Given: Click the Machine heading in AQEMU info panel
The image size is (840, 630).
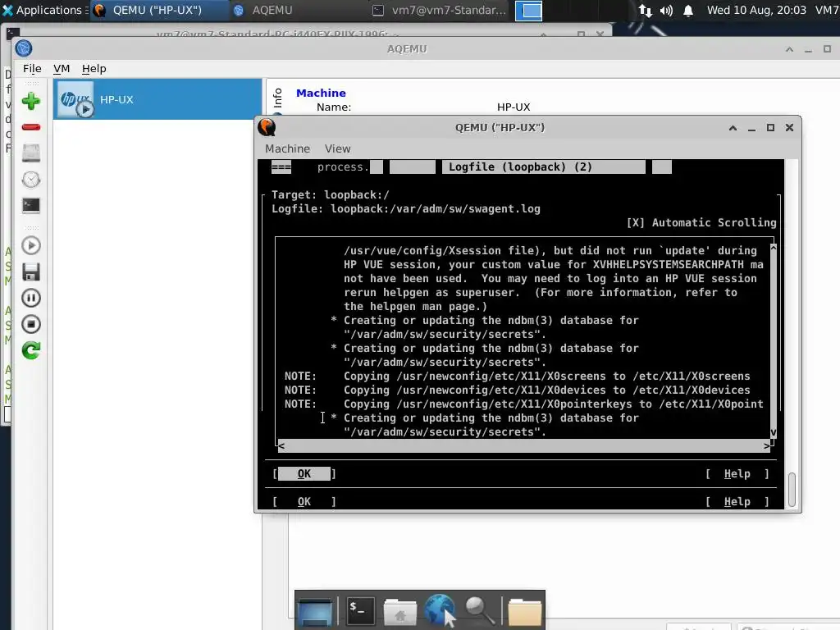Looking at the screenshot, I should pos(321,93).
